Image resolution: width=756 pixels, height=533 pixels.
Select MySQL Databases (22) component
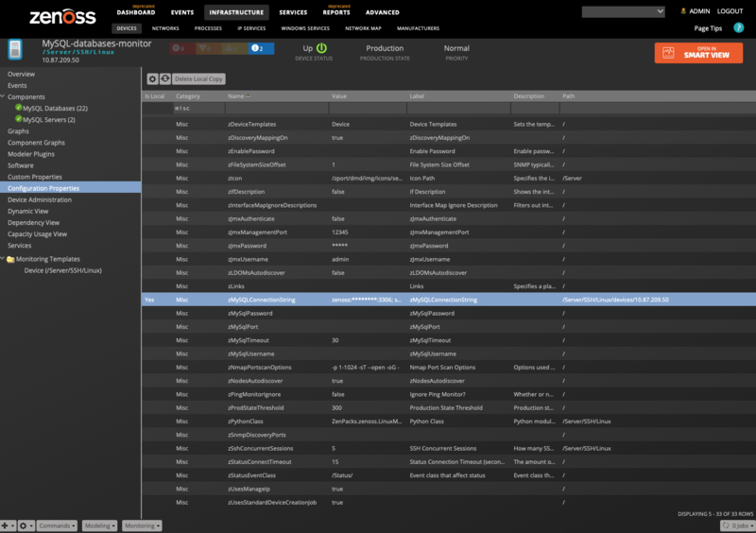[55, 108]
